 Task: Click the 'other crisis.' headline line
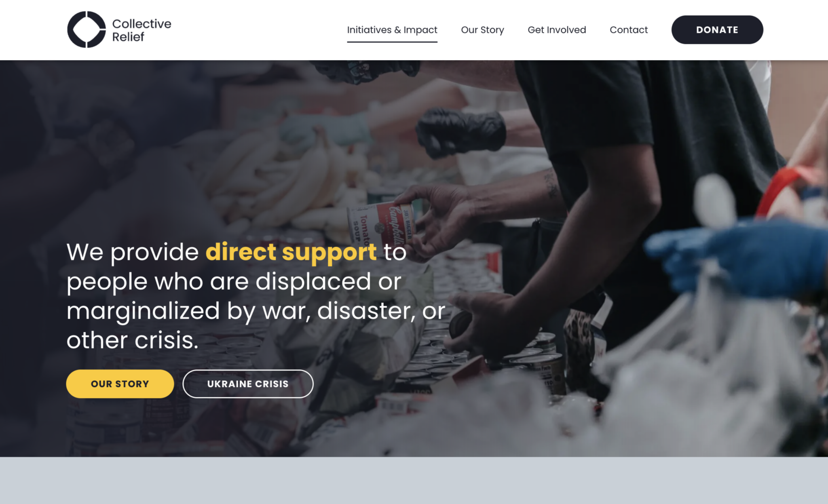click(133, 340)
